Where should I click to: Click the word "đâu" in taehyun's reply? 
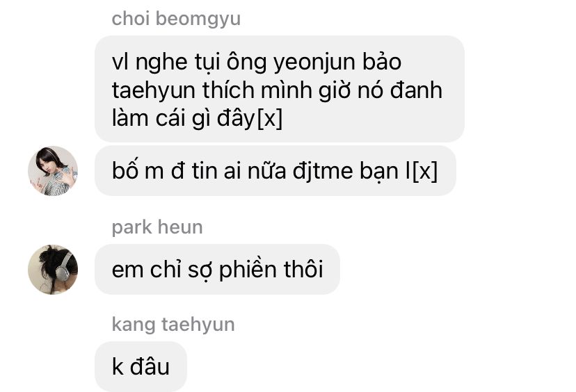tap(150, 366)
